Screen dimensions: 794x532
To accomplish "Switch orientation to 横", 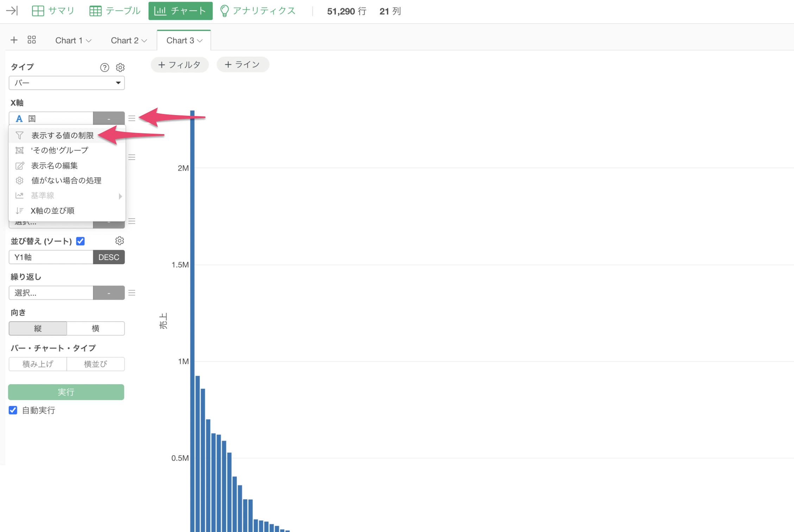I will 95,328.
